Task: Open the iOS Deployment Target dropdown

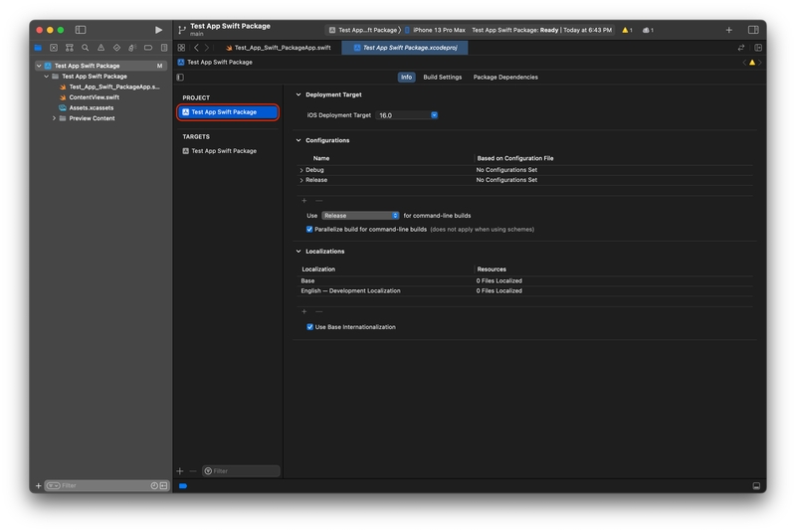Action: 407,115
